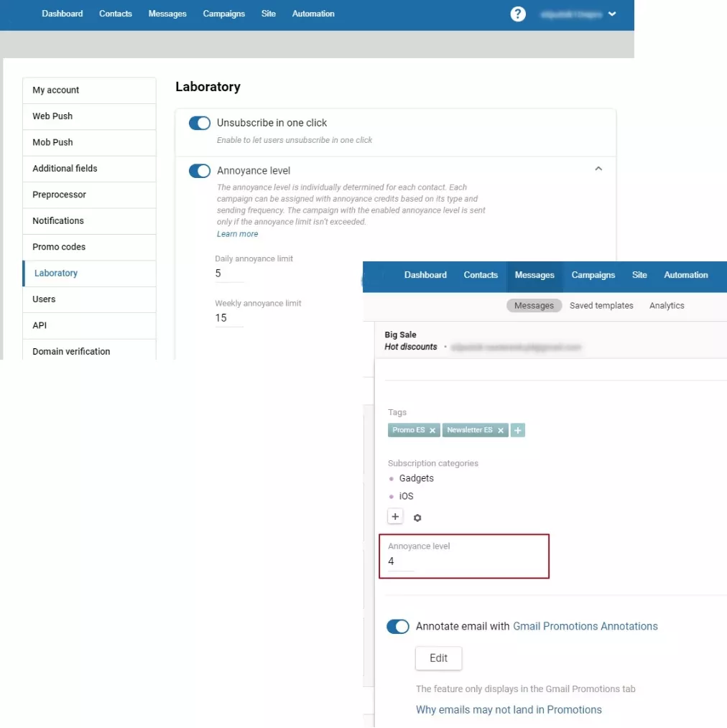
Task: Open Site in the top navigation bar
Action: coord(269,14)
